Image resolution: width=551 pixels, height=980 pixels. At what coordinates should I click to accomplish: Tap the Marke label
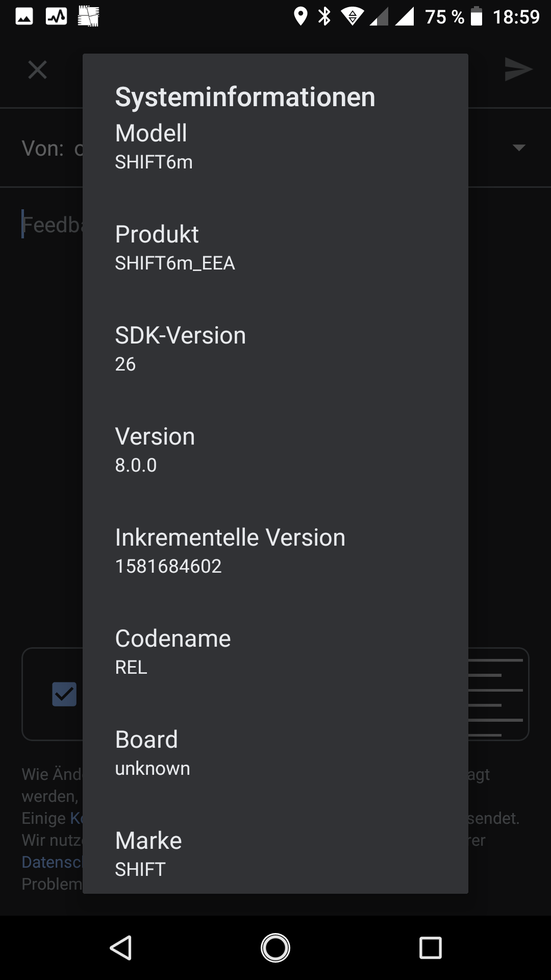148,841
